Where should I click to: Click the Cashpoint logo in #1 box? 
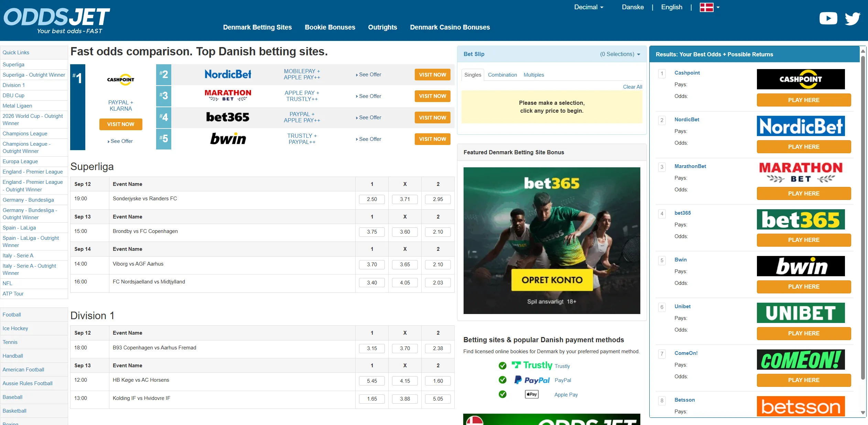point(121,80)
